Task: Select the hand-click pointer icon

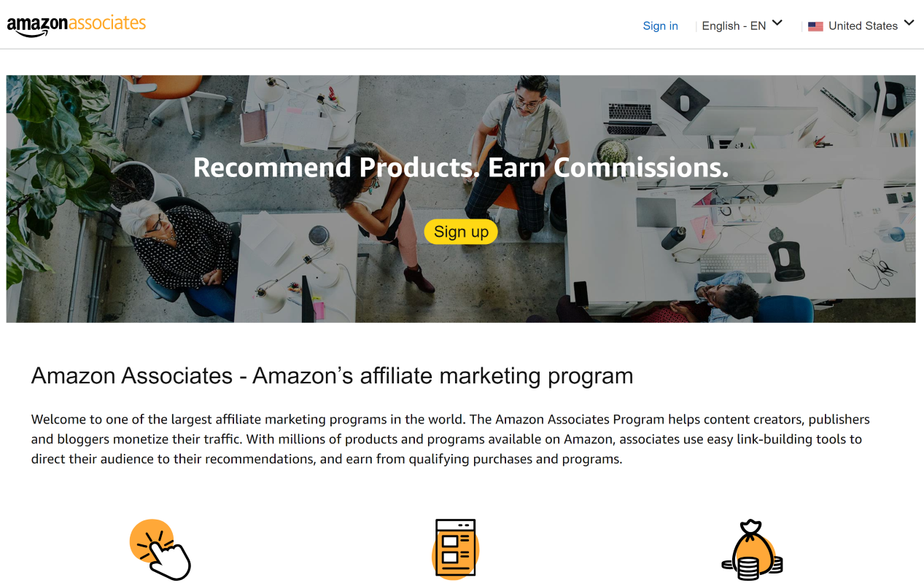Action: (160, 549)
